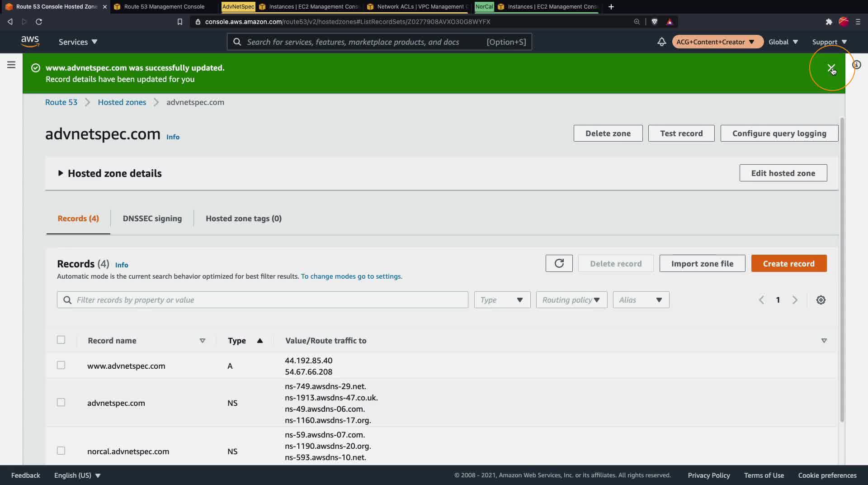Go to previous records page
868x485 pixels.
pos(761,300)
